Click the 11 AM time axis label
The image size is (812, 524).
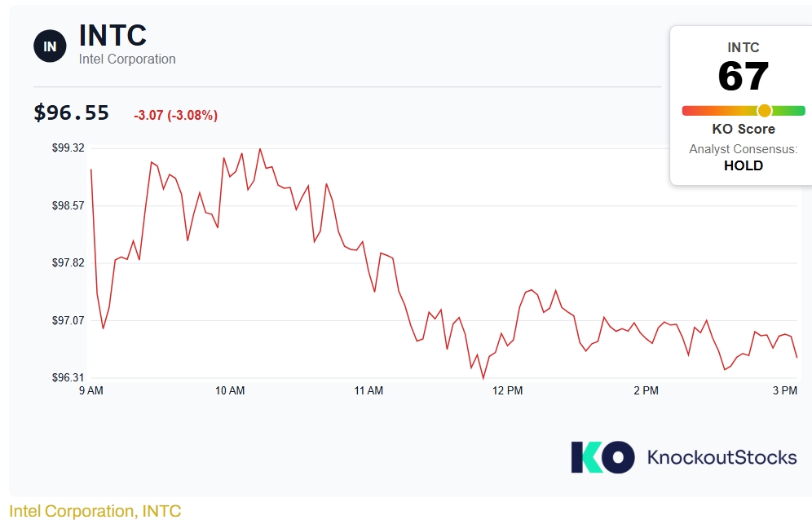[368, 390]
